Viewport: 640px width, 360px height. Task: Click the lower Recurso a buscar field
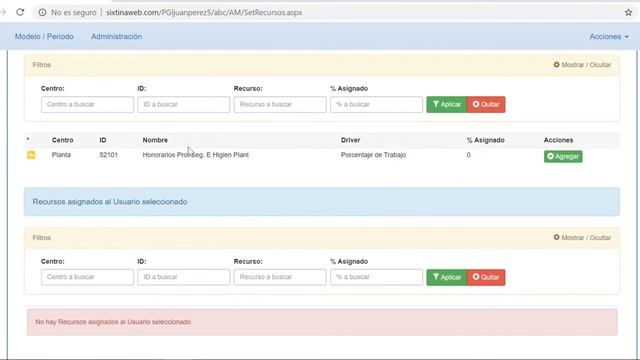[x=280, y=277]
